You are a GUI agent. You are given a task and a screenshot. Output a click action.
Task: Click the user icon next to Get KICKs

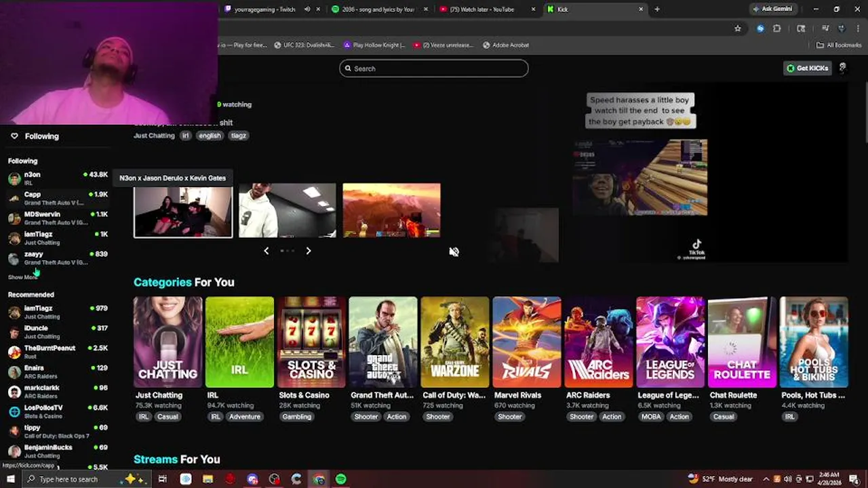842,68
